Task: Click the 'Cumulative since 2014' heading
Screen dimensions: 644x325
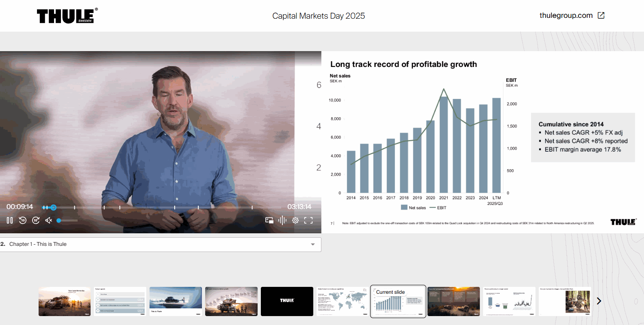Action: (571, 124)
